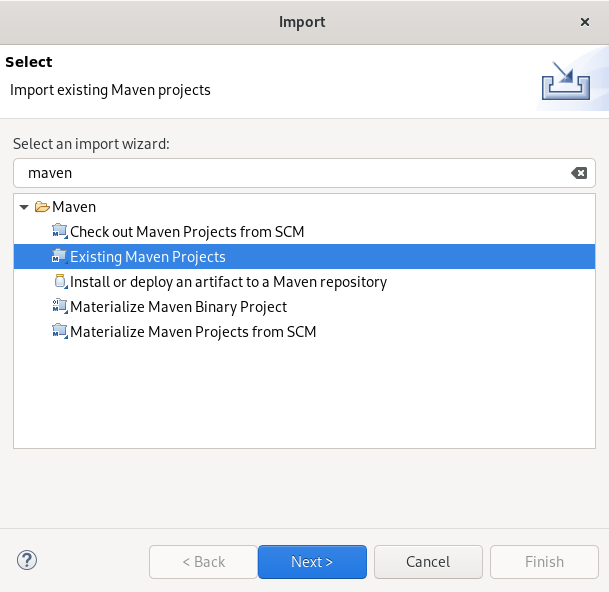Screen dimensions: 609x592
Task: Select the Check out Maven Projects from SCM entry
Action: tap(186, 232)
